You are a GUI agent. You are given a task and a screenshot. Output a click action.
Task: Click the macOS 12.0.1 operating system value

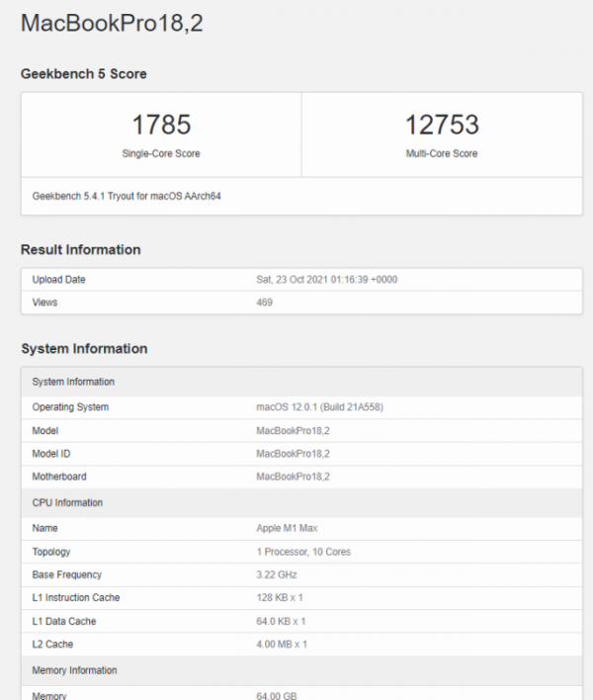(x=319, y=407)
